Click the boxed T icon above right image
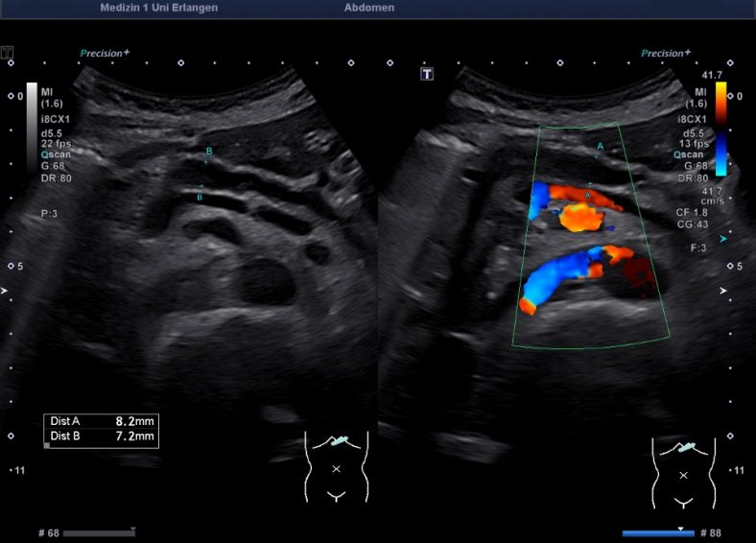 point(427,74)
